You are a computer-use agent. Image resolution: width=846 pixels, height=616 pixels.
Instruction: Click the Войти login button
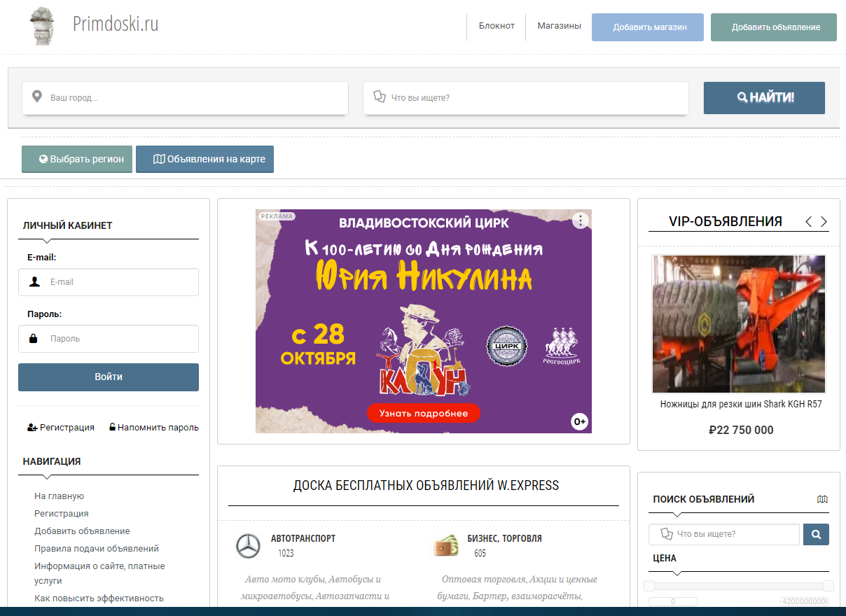click(109, 377)
